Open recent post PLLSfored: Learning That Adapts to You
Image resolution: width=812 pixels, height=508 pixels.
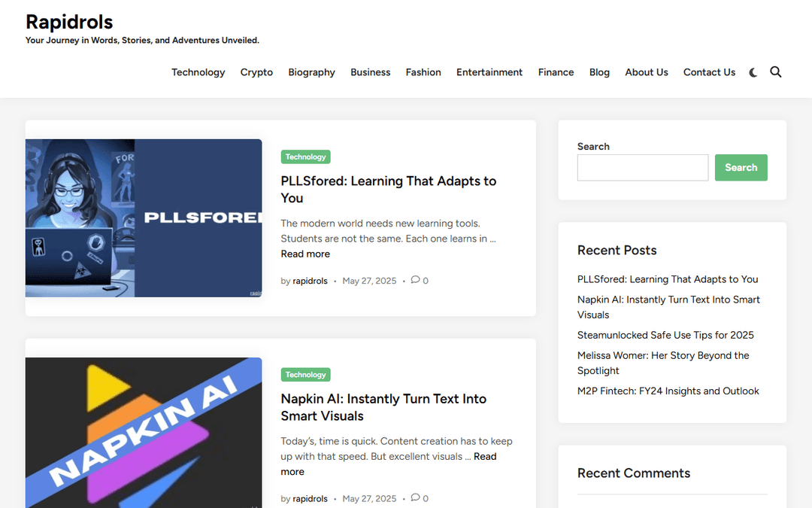(x=668, y=279)
